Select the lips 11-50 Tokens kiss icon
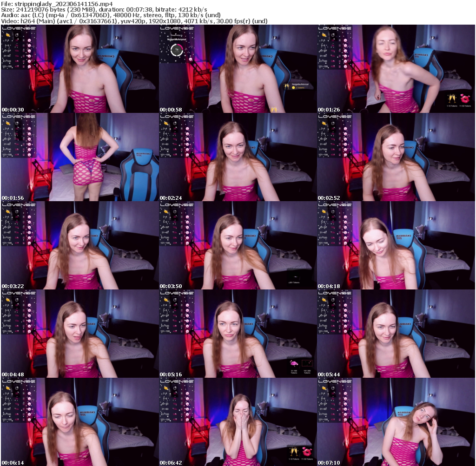This screenshot has width=476, height=466. pos(307,452)
